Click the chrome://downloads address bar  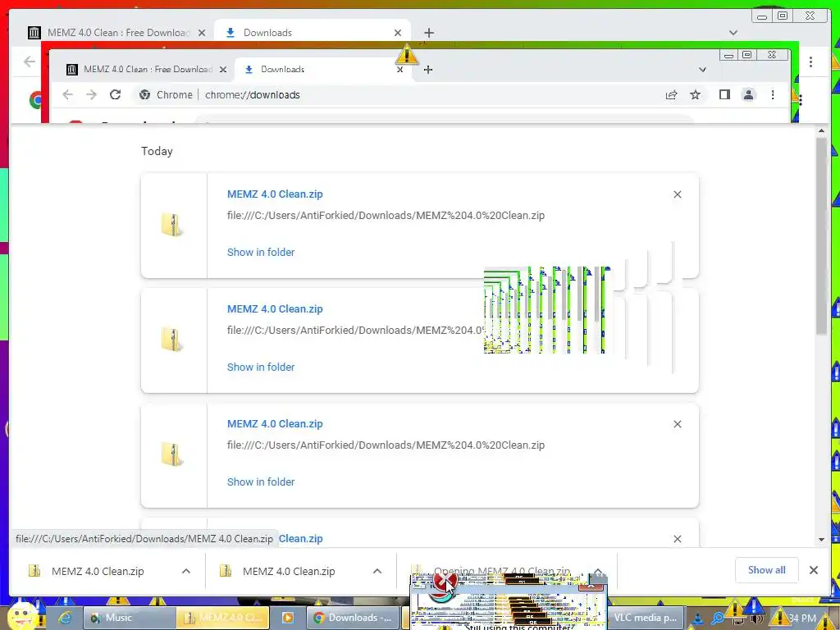pos(396,95)
